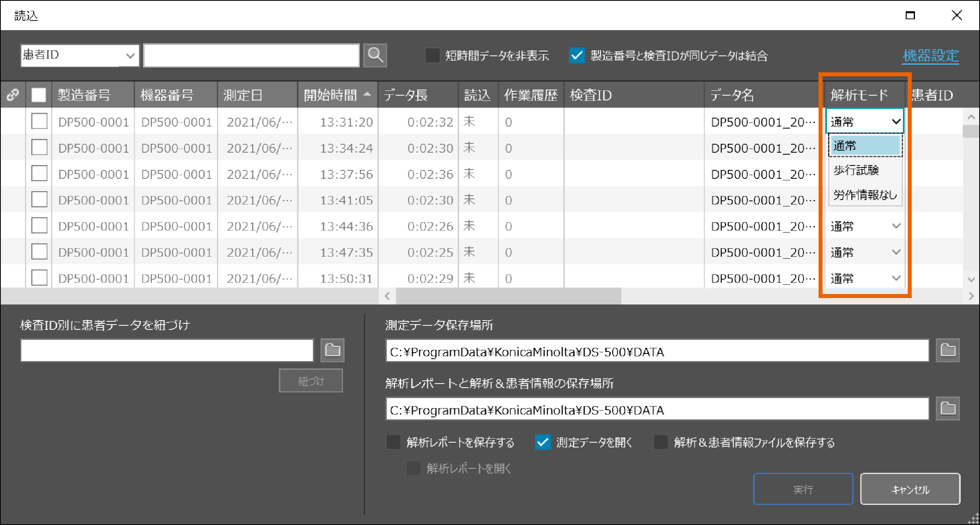This screenshot has height=525, width=980.
Task: Check the 13:31:20 data row checkbox
Action: [x=39, y=121]
